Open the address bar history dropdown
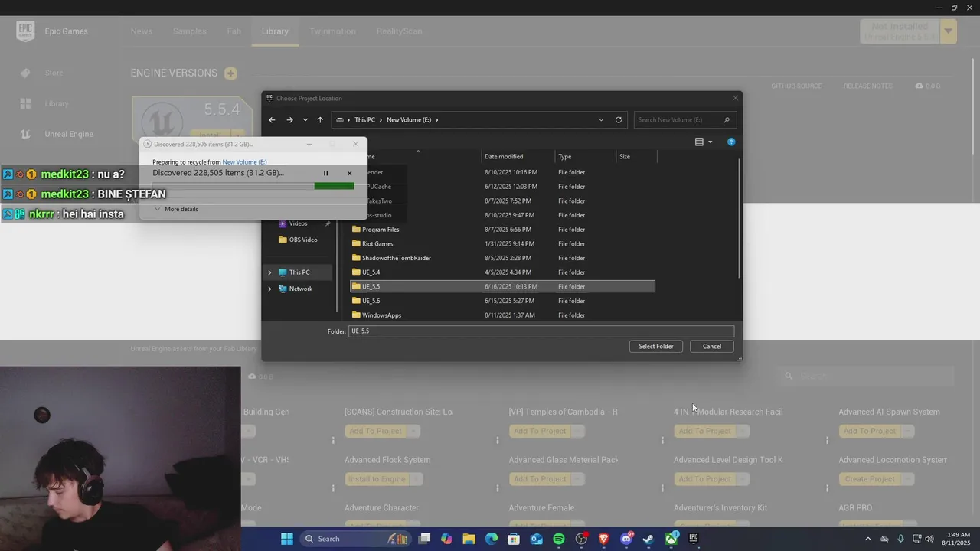This screenshot has width=980, height=551. [601, 120]
